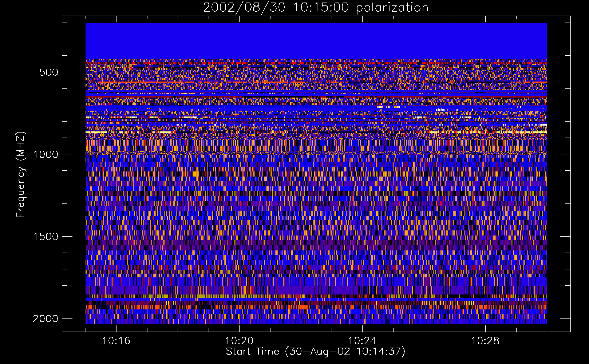Screen dimensions: 589x364
Task: Click the 1500 frequency tick label
Action: coord(46,237)
